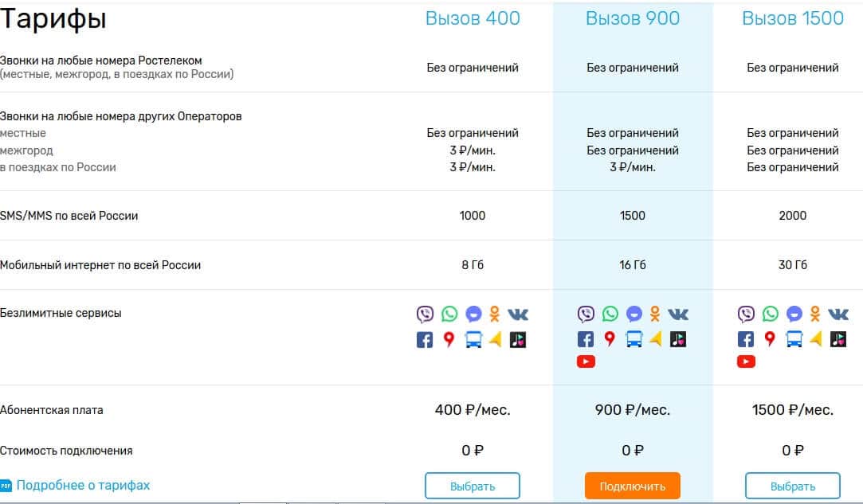Image resolution: width=863 pixels, height=504 pixels.
Task: Click the music app icon under Вызов 400
Action: (518, 340)
